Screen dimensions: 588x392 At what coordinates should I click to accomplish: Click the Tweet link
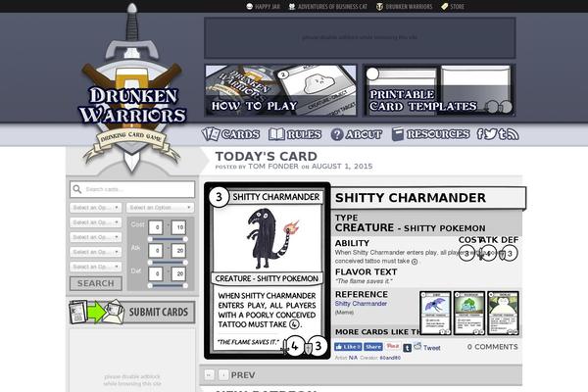(x=431, y=348)
